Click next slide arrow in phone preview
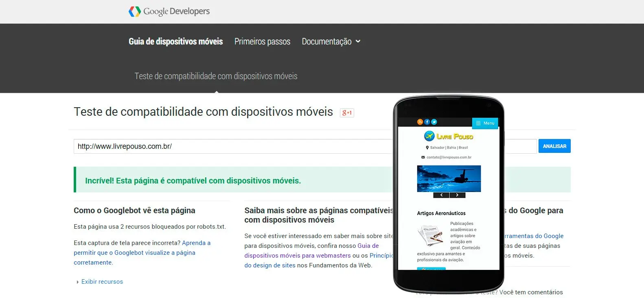The height and width of the screenshot is (298, 644). pos(457,195)
